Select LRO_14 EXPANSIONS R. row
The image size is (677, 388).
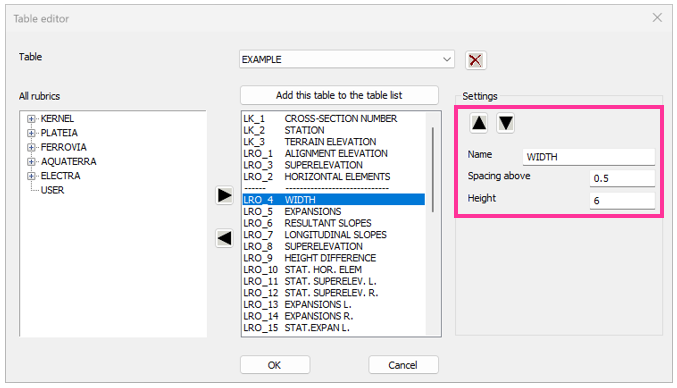click(x=333, y=316)
